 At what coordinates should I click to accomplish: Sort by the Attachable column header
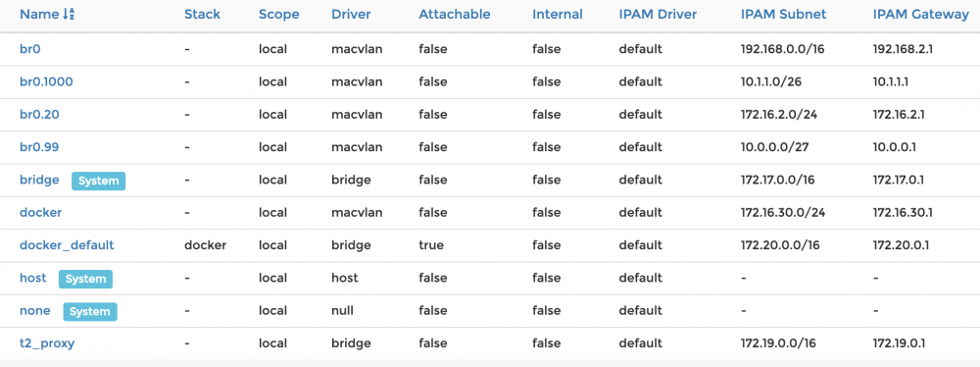455,15
